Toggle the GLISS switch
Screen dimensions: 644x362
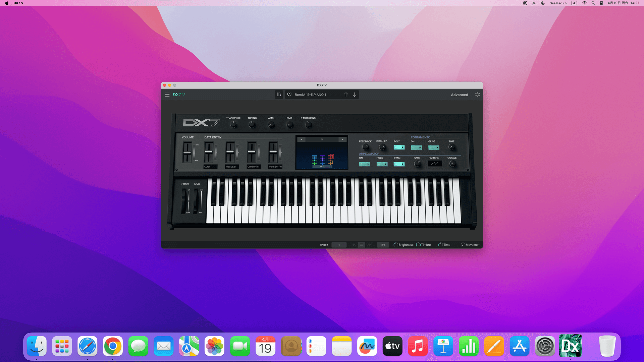[x=434, y=147]
